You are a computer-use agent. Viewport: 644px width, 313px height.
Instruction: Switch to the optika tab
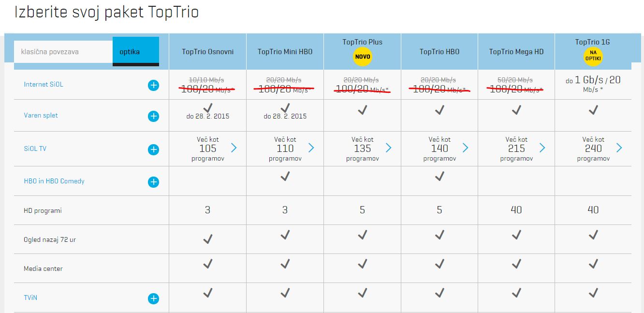[x=136, y=51]
